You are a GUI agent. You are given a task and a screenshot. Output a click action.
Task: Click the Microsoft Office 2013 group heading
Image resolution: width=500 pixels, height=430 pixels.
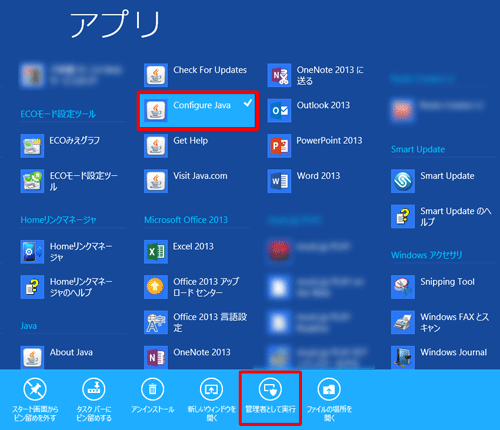pyautogui.click(x=186, y=220)
